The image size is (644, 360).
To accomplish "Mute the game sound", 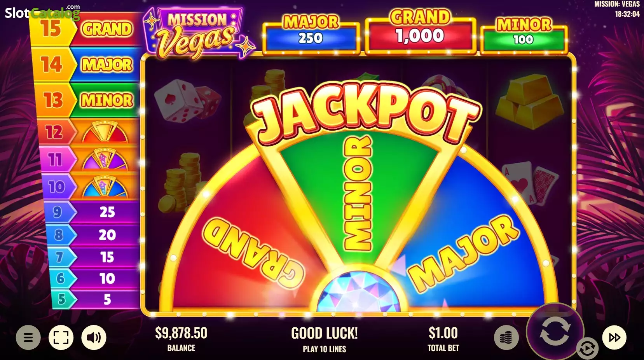I will (x=94, y=337).
